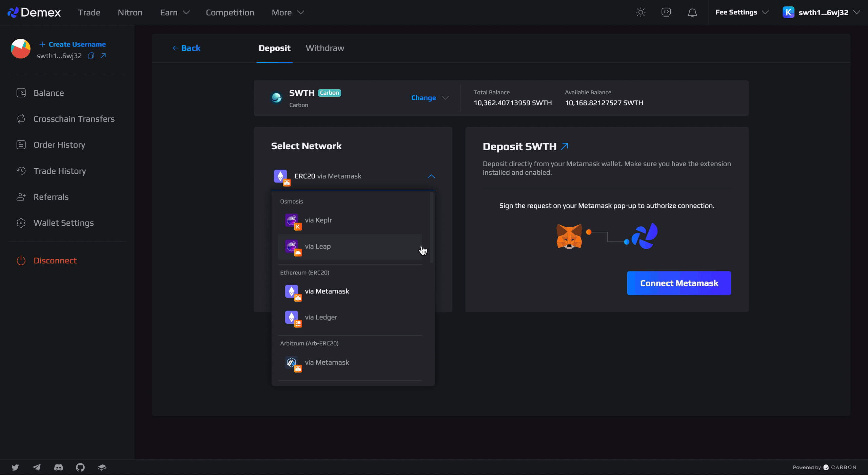Click the Metamask fox illustration
Viewport: 868px width, 475px height.
[569, 236]
